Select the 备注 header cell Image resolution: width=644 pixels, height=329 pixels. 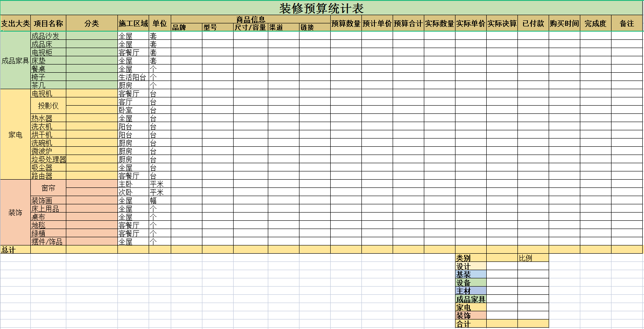tap(627, 23)
